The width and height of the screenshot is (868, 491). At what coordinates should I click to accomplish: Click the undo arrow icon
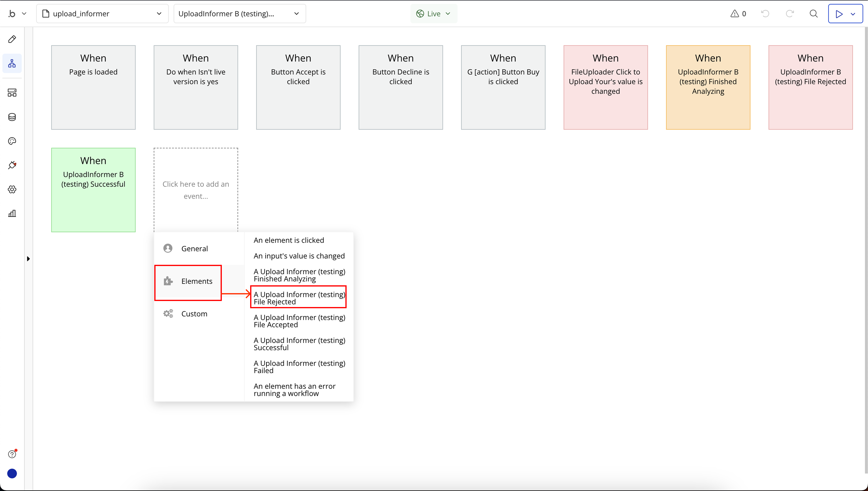click(765, 13)
